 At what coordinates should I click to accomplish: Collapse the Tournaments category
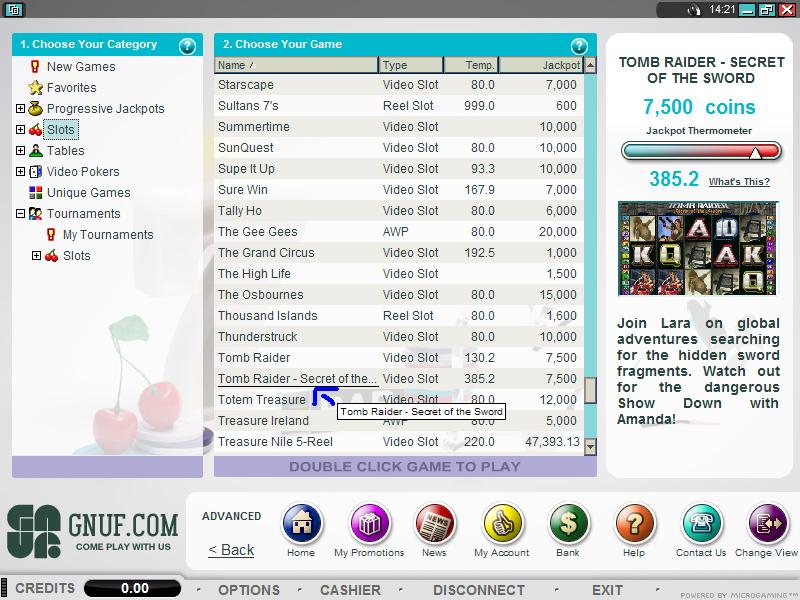pos(20,213)
